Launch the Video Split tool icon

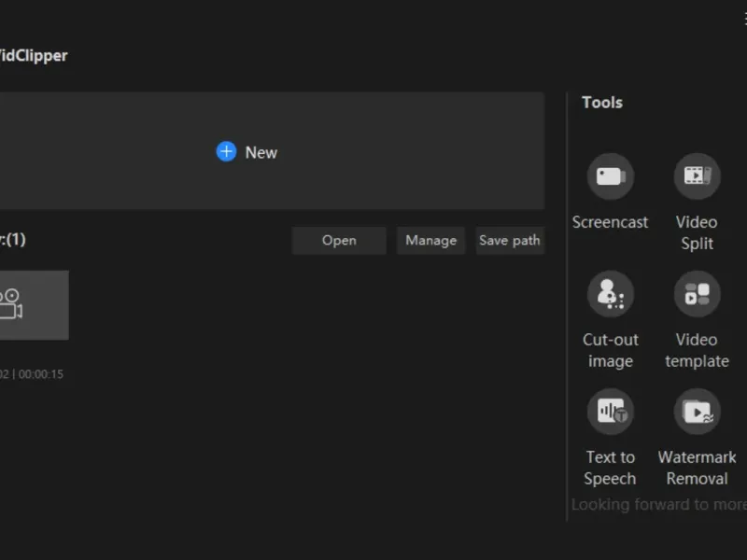[697, 176]
